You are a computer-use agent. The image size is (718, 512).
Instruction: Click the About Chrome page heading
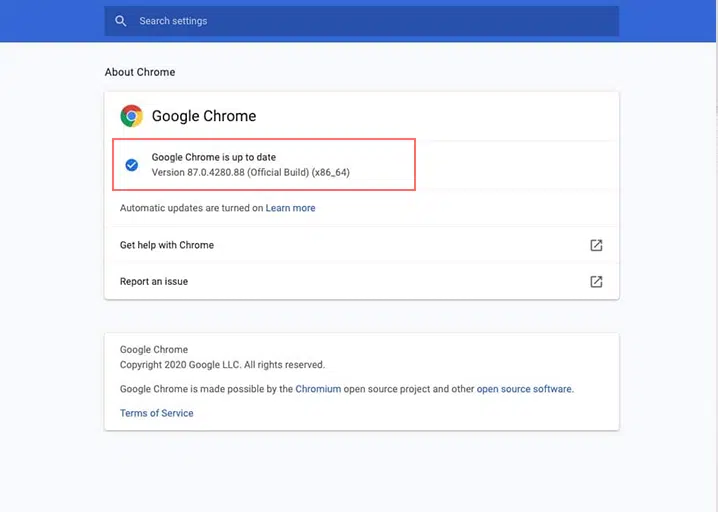pyautogui.click(x=140, y=73)
